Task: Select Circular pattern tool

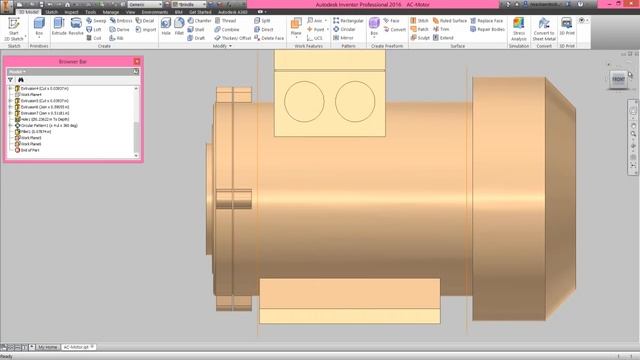Action: click(344, 29)
